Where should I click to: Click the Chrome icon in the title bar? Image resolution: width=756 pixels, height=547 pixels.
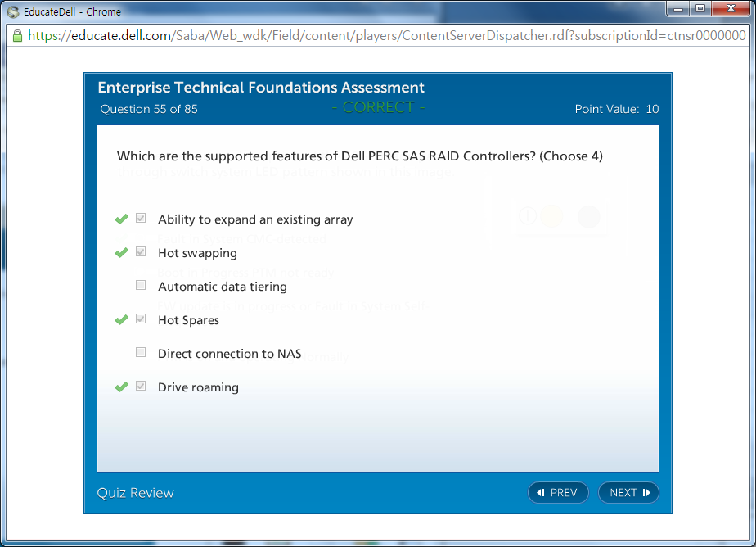point(13,11)
